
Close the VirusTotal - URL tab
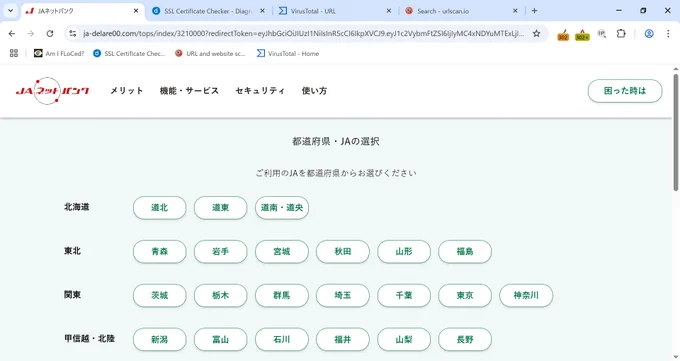[389, 10]
